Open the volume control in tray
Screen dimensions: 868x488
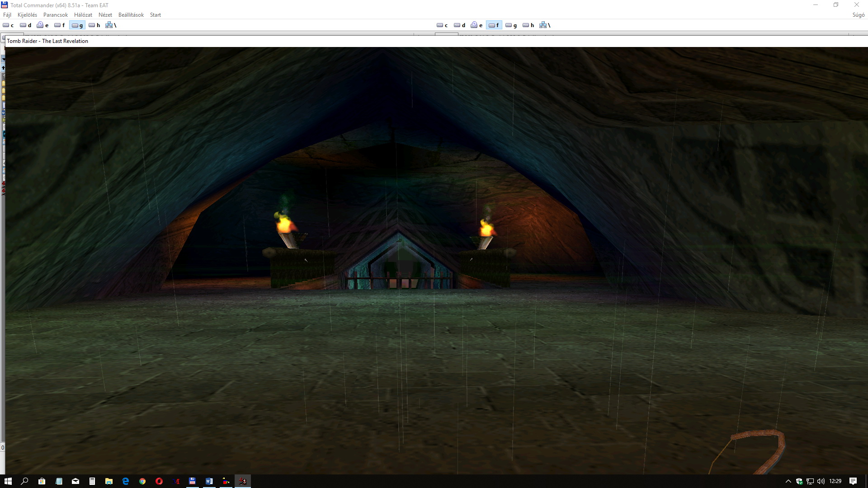(821, 481)
